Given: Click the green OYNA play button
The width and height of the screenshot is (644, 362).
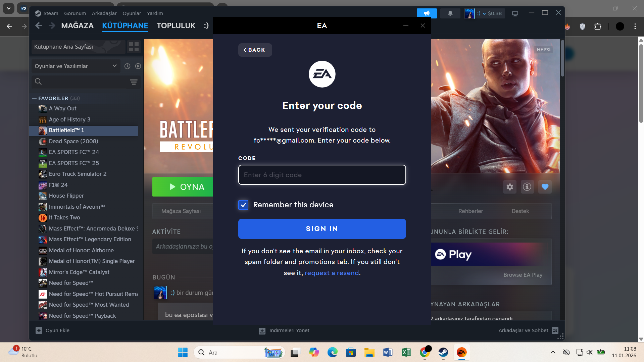Looking at the screenshot, I should click(183, 187).
